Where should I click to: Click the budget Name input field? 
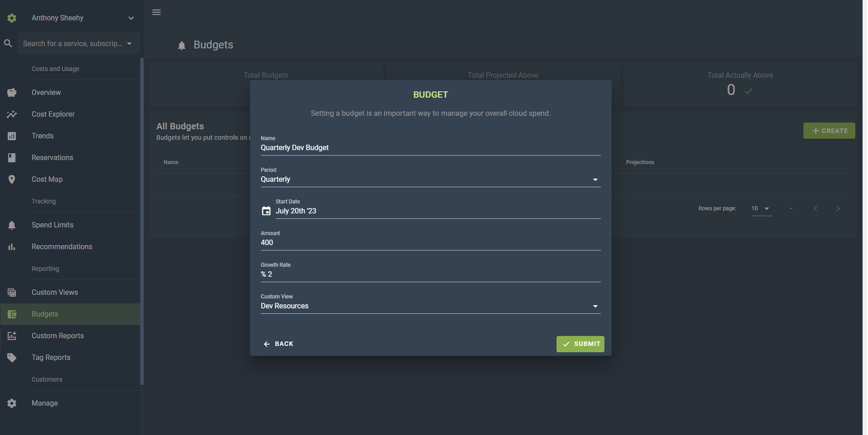430,148
